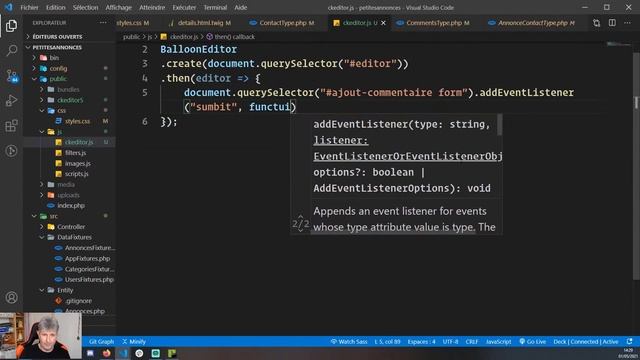The width and height of the screenshot is (640, 360).
Task: Click the green app icon in taskbar
Action: pos(172,353)
